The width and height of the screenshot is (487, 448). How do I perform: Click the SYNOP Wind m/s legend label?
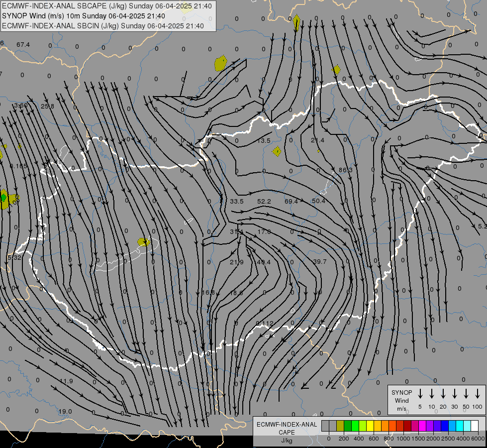click(x=401, y=400)
